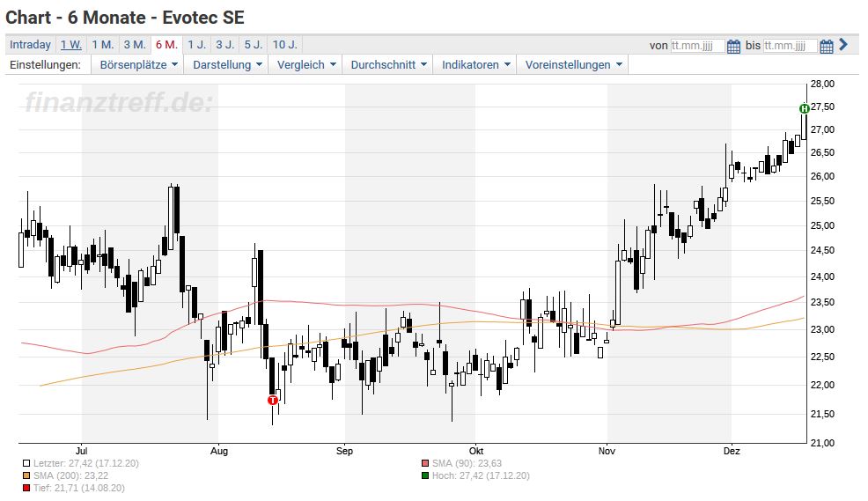Click 'Letzter: 27,42 (17.12.20)' legend text
Image resolution: width=868 pixels, height=501 pixels.
(85, 463)
